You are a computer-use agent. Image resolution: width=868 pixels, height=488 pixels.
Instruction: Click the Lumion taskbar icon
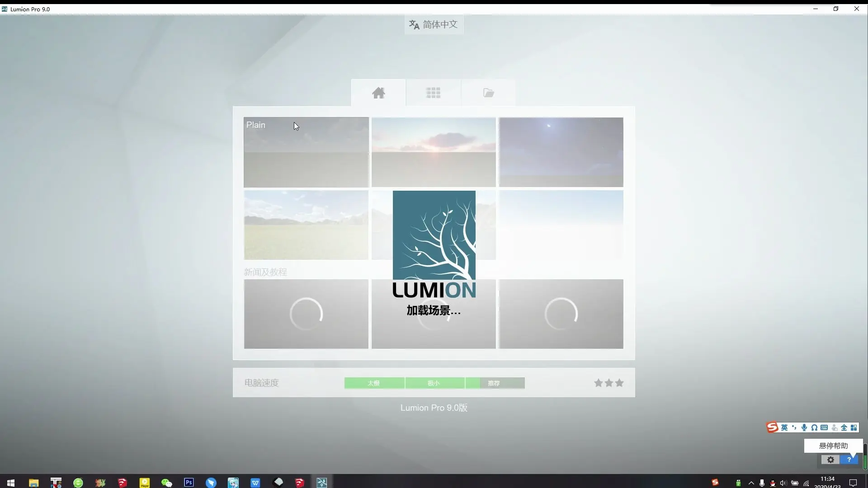(322, 483)
